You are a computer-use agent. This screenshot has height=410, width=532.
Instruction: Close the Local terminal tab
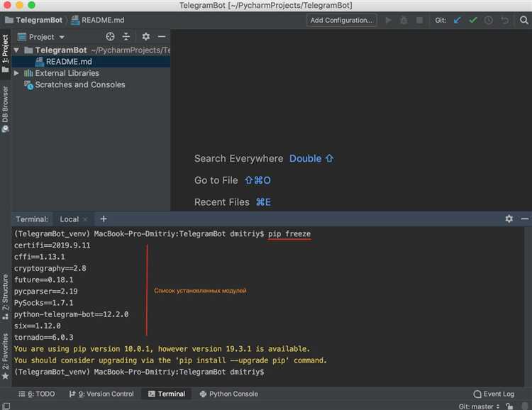[85, 219]
